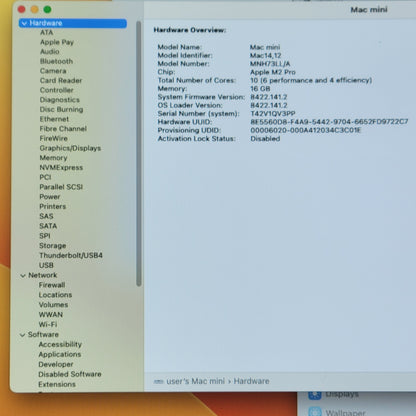416x416 pixels.
Task: Click the sidebar vertical scrollbar
Action: pos(139,153)
